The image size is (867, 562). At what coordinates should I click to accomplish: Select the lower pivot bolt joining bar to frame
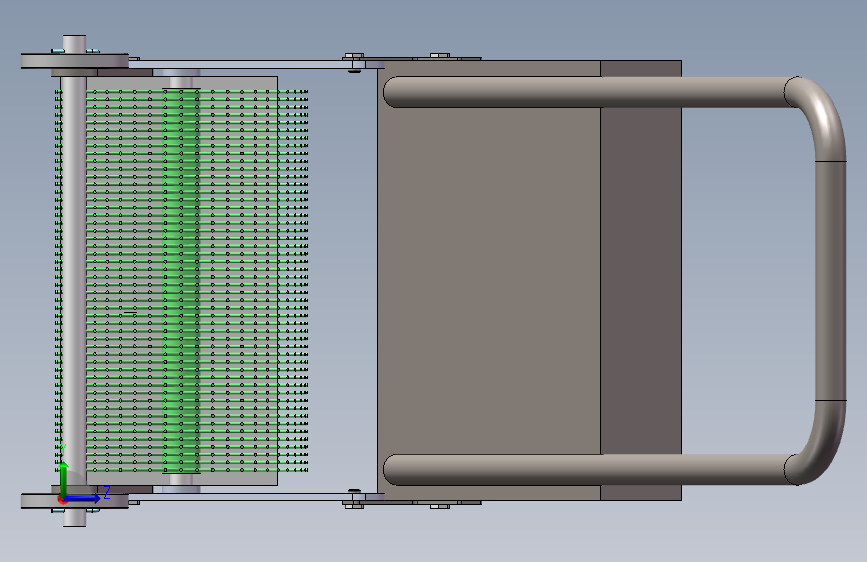click(x=354, y=499)
